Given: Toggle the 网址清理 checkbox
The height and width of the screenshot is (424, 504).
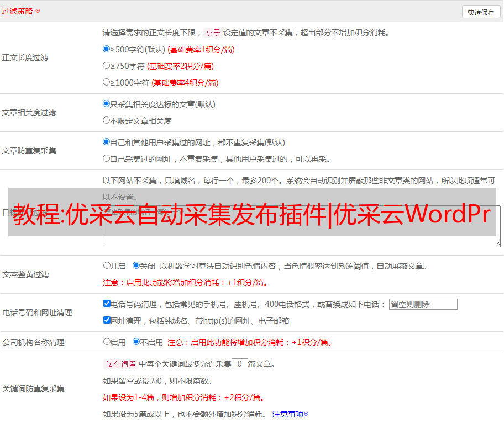Looking at the screenshot, I should tap(107, 320).
